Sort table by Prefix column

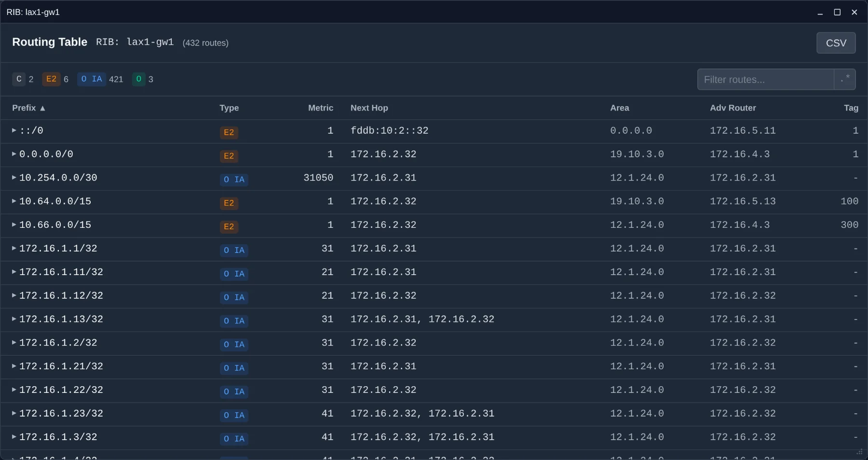pyautogui.click(x=29, y=108)
